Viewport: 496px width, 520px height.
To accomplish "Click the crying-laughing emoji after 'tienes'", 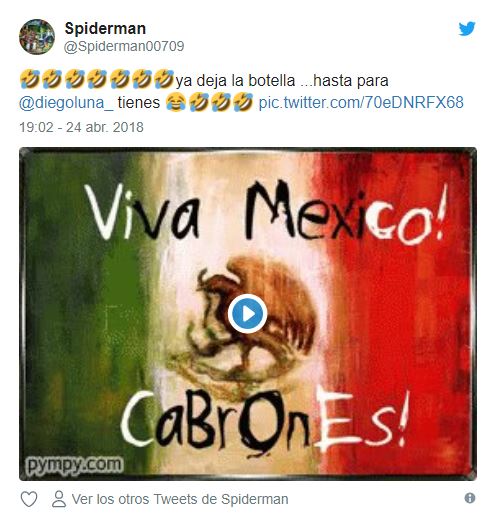I will pos(176,103).
